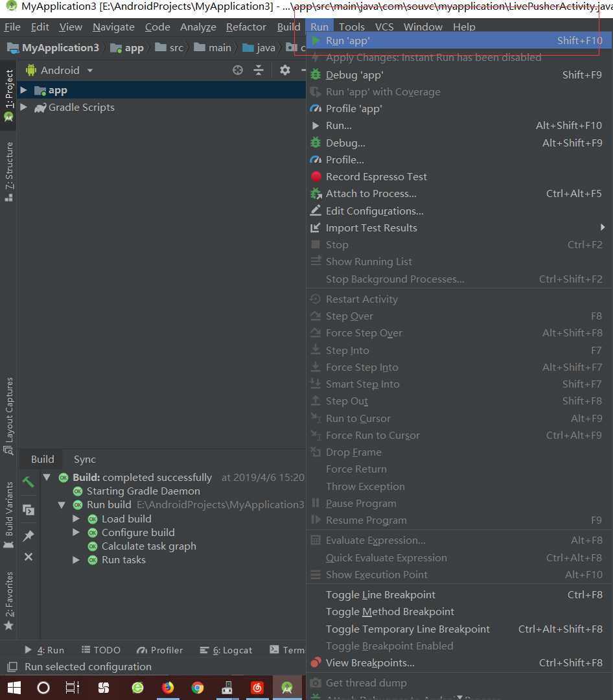Select Debug 'app' from Run menu
This screenshot has height=700, width=613.
click(x=459, y=75)
